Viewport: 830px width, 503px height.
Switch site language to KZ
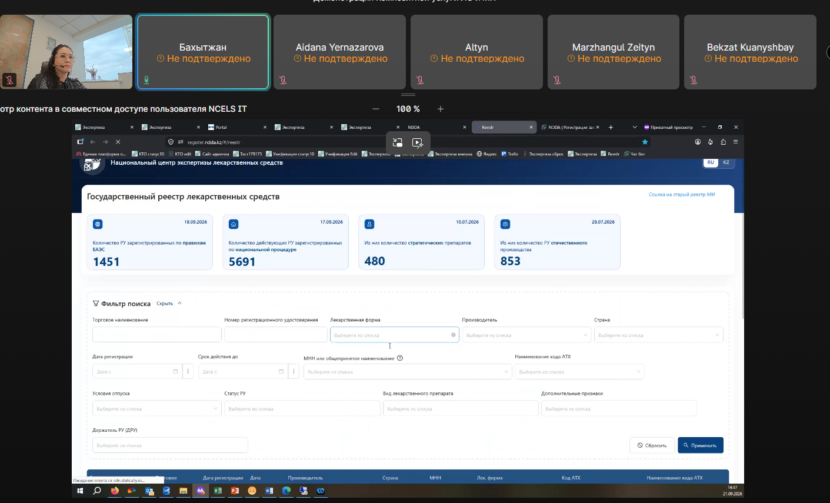click(726, 162)
